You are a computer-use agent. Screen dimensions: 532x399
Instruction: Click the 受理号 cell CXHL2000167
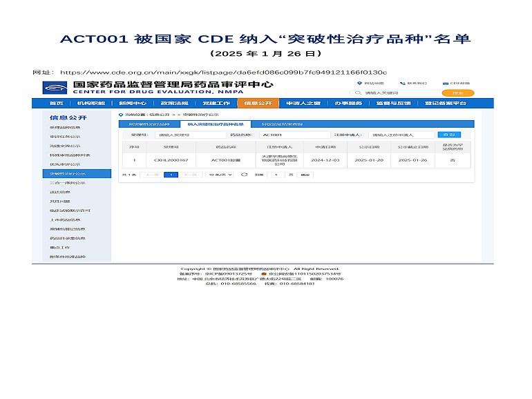click(171, 160)
